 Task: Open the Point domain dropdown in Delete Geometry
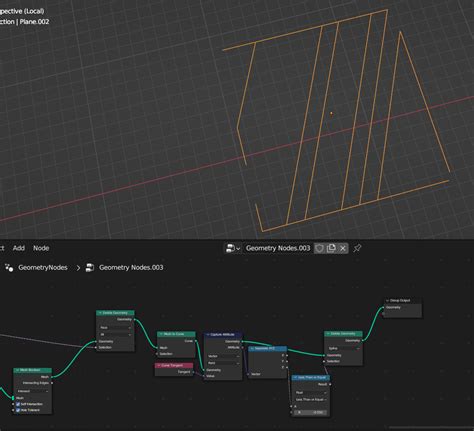pyautogui.click(x=115, y=328)
